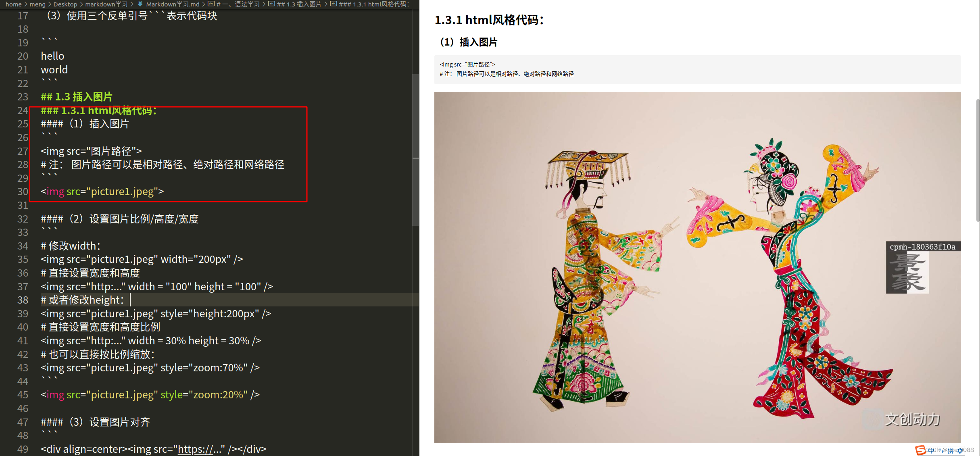This screenshot has width=980, height=456.
Task: Click line 41 with width = 30% height
Action: pyautogui.click(x=151, y=341)
